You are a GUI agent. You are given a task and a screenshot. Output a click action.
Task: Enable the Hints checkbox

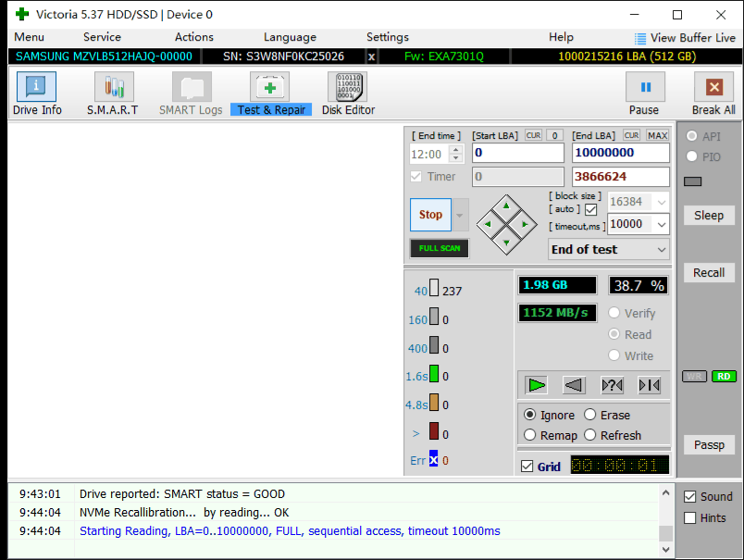690,518
